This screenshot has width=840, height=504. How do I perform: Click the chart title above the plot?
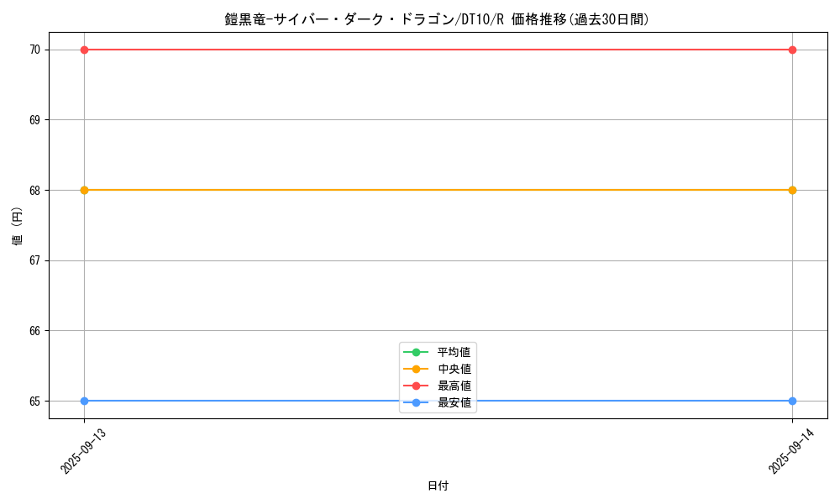437,19
